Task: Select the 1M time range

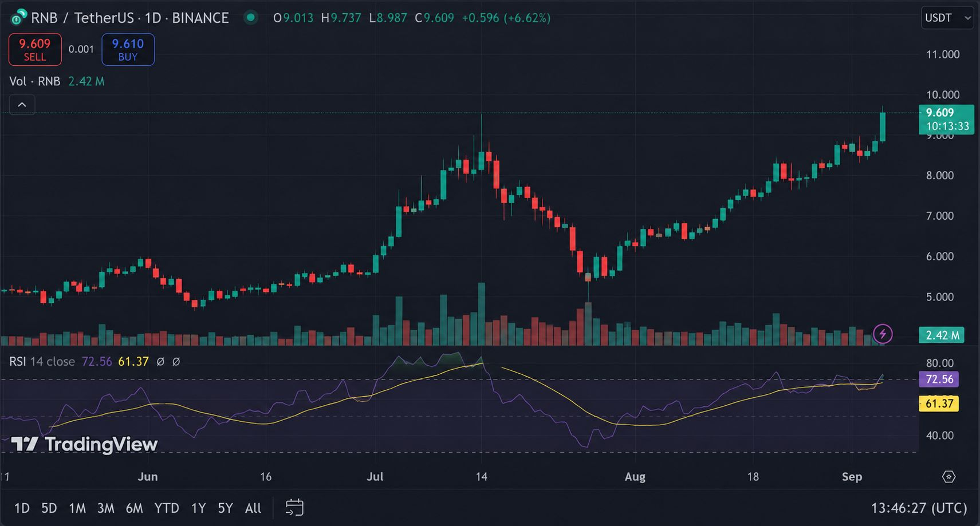Action: point(77,508)
